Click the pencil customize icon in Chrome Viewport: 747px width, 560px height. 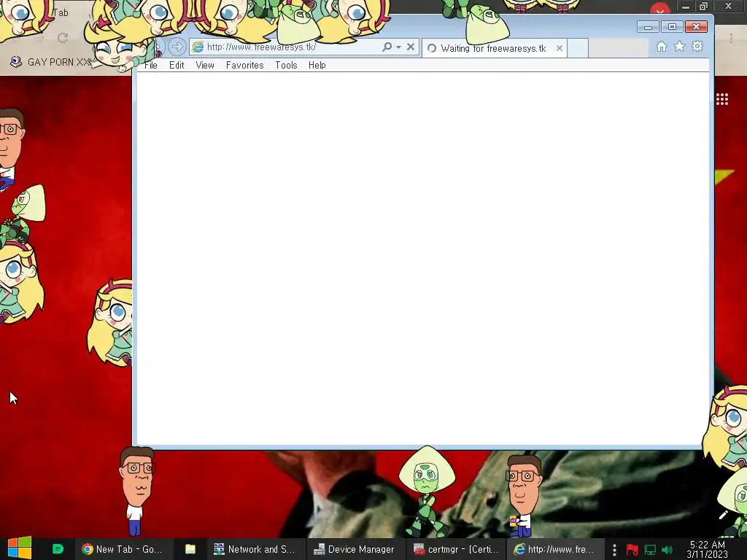[x=723, y=515]
